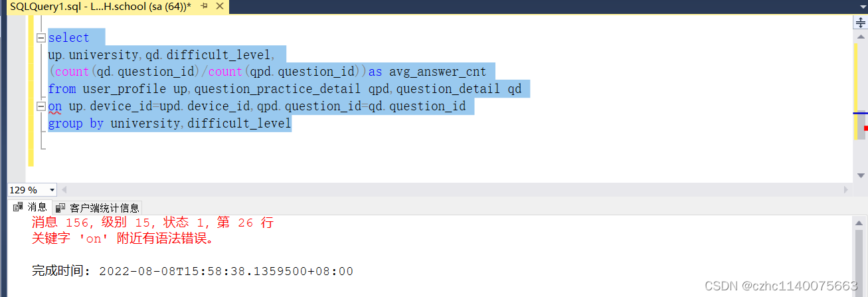Click the messages pane scroll up arrow

click(x=860, y=223)
